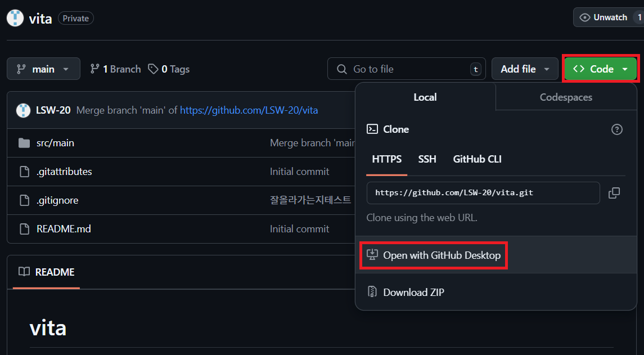
Task: Click the src/main folder icon
Action: pos(24,143)
